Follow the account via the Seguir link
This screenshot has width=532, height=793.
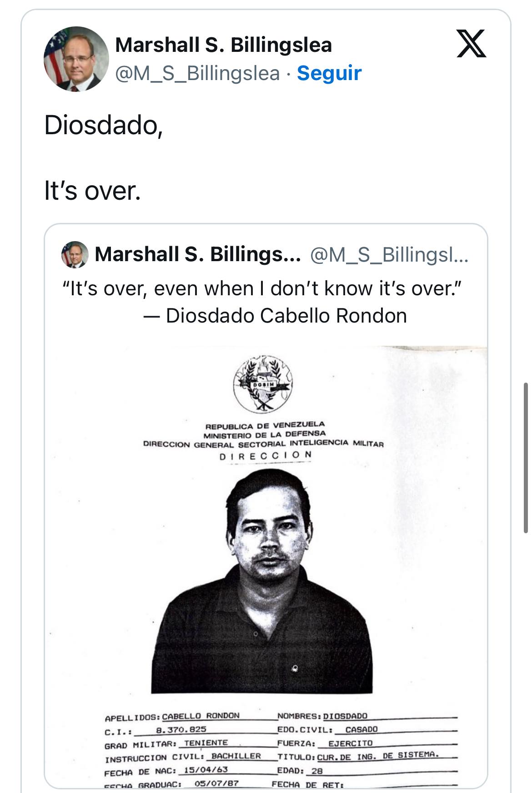pyautogui.click(x=329, y=73)
